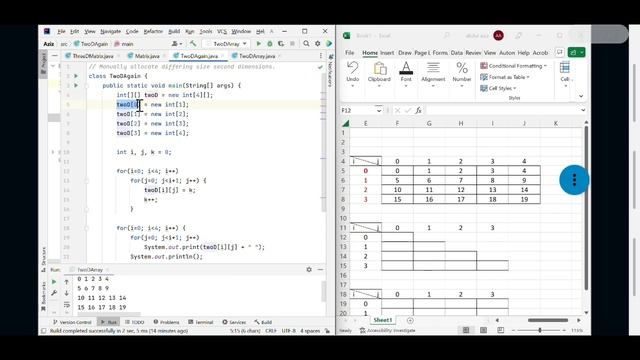Open Cell Styles dropdown
640x360 pixels.
tap(498, 88)
